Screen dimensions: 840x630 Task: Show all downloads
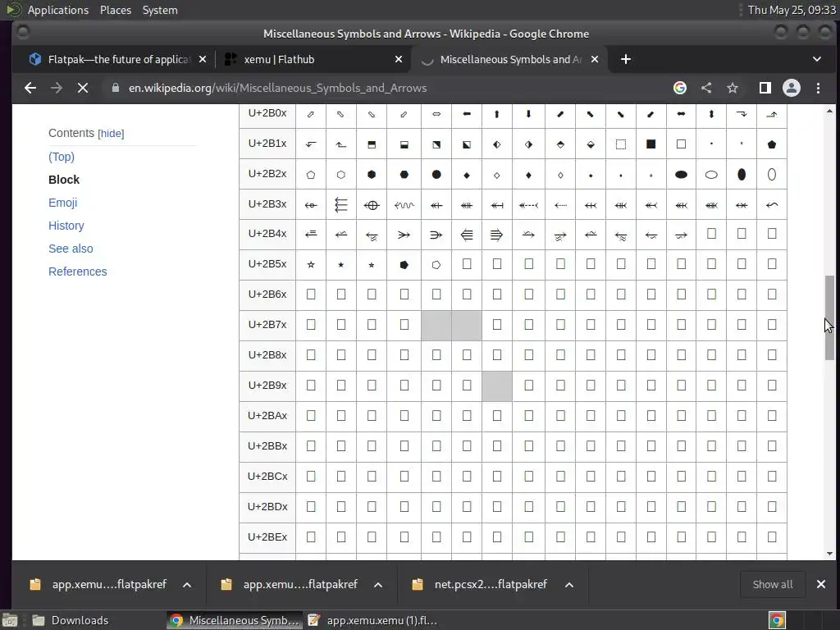coord(773,584)
